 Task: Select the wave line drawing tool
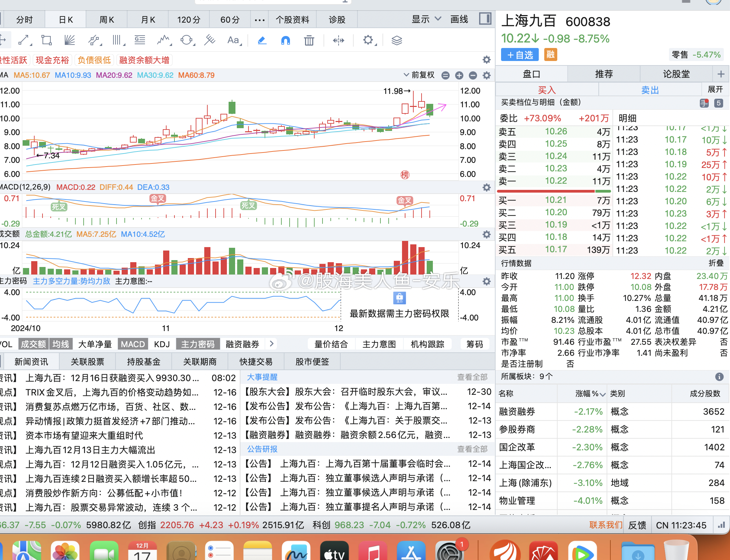pyautogui.click(x=164, y=40)
